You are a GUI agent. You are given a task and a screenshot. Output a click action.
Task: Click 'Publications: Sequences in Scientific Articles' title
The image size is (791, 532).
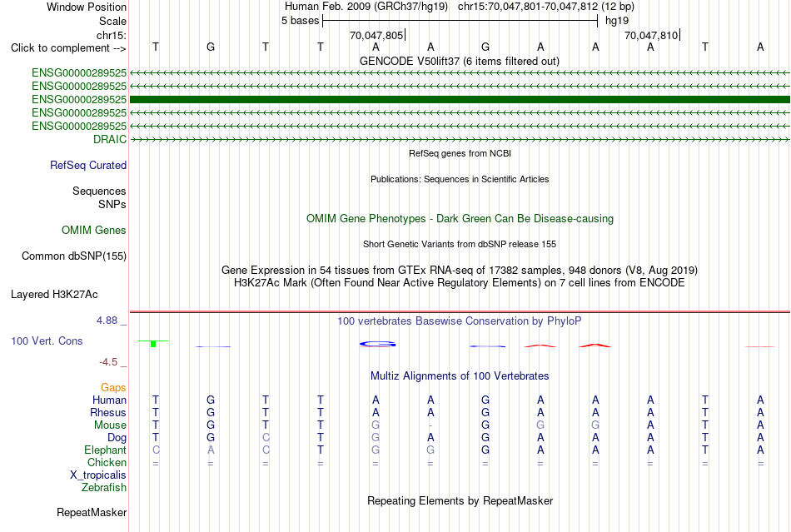460,179
